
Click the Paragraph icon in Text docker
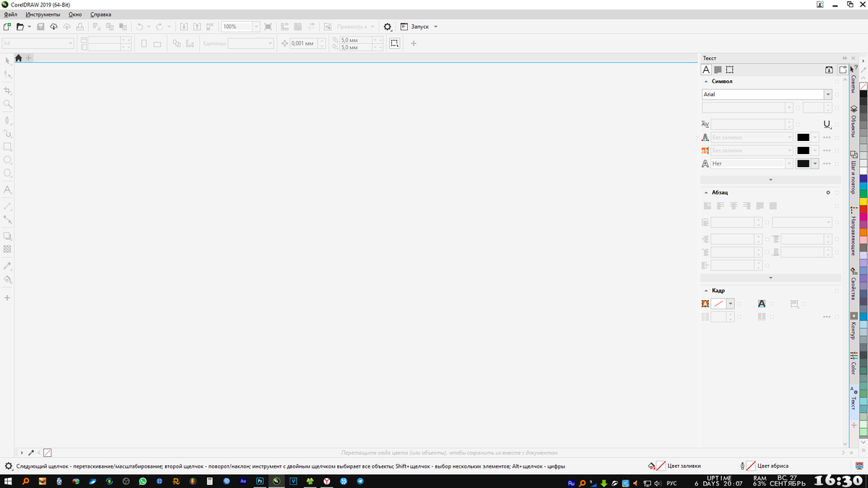coord(718,70)
